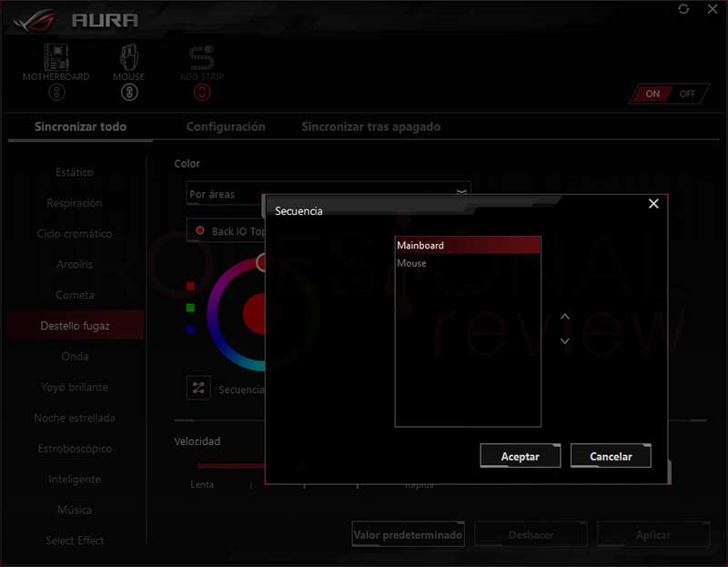Select the Inteligente effect
Image resolution: width=728 pixels, height=567 pixels.
pyautogui.click(x=75, y=480)
